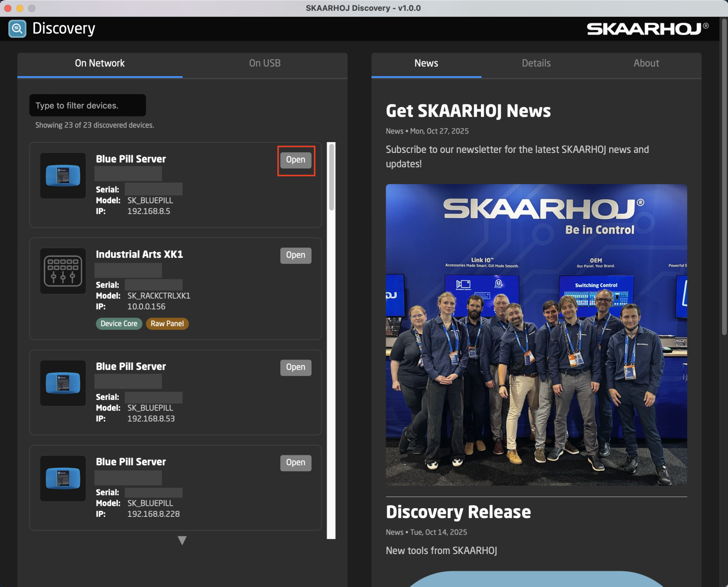Open the Blue Pill Server at 192.168.8.5

296,160
